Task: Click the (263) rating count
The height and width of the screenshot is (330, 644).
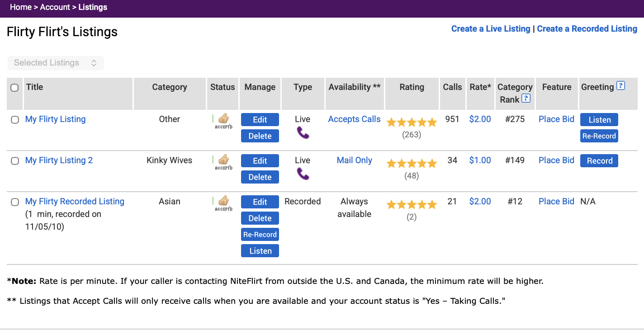Action: click(412, 135)
